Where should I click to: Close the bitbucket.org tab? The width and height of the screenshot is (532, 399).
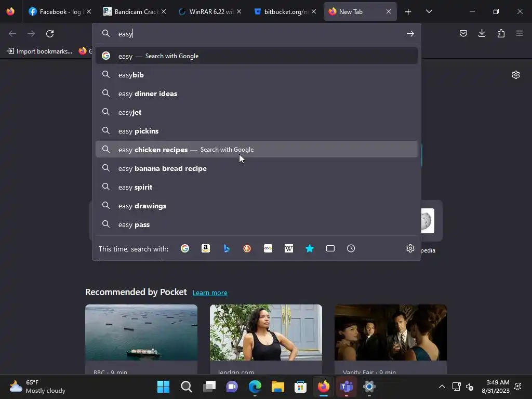314,12
